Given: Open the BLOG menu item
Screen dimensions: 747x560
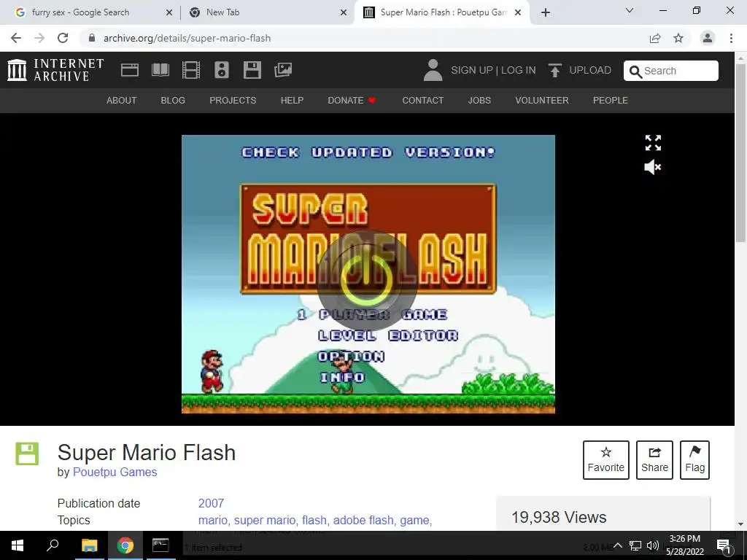Looking at the screenshot, I should point(173,101).
